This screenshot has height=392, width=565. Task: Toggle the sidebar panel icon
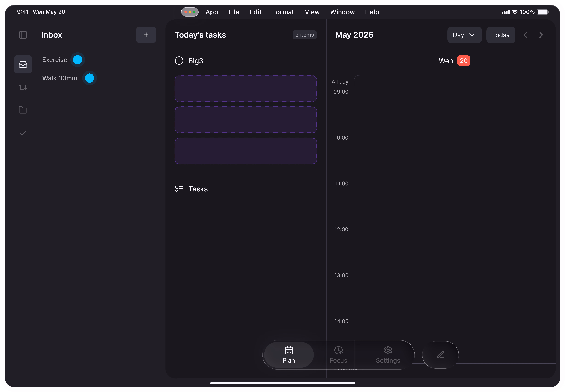tap(23, 35)
